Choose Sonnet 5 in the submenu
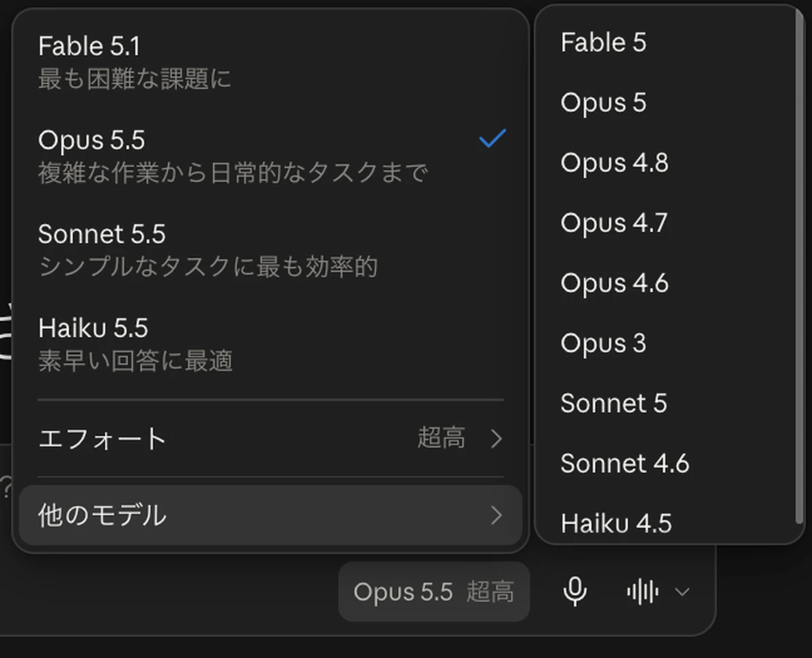Screen dimensions: 812x658 tap(667, 403)
